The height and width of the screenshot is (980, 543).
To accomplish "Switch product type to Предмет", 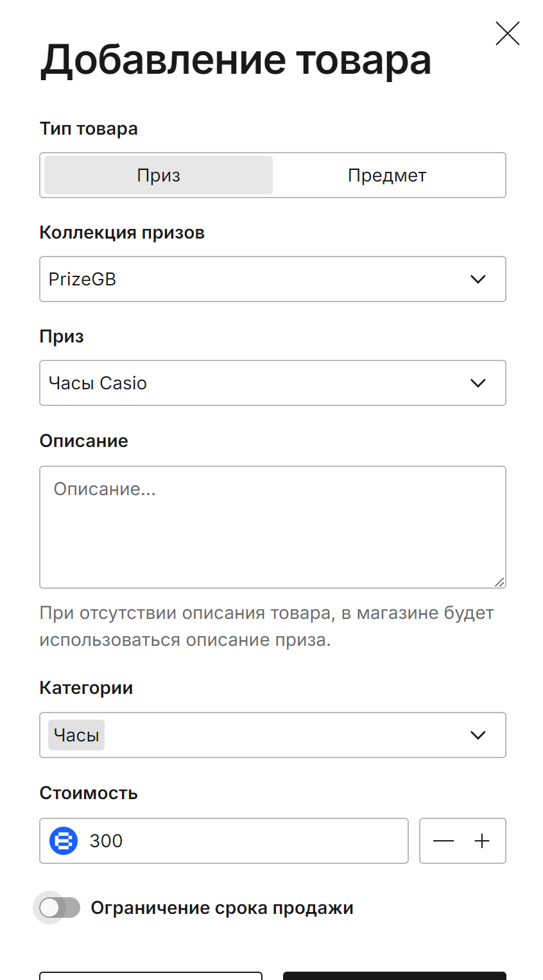I will tap(387, 175).
